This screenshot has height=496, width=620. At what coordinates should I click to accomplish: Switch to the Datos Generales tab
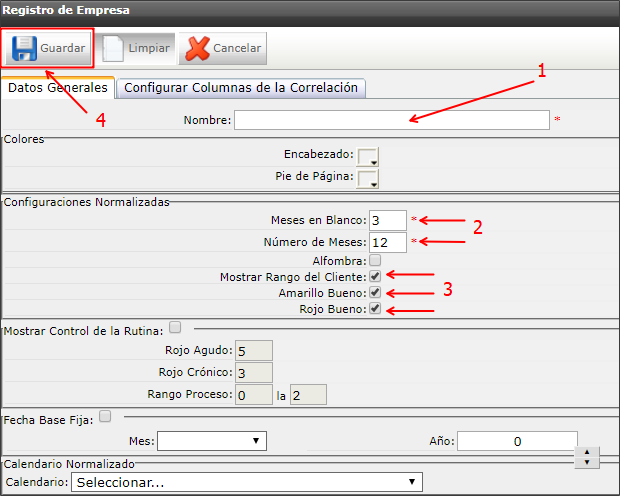[x=58, y=88]
